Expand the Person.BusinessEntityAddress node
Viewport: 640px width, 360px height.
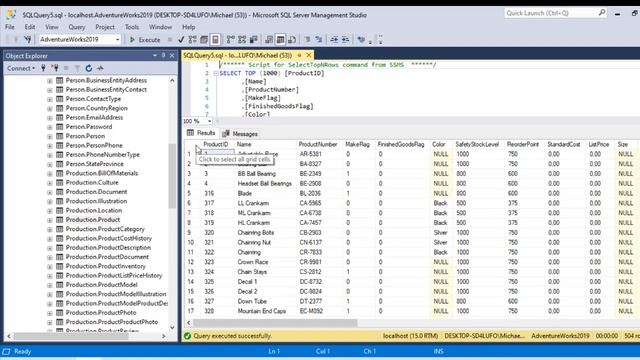pos(50,81)
